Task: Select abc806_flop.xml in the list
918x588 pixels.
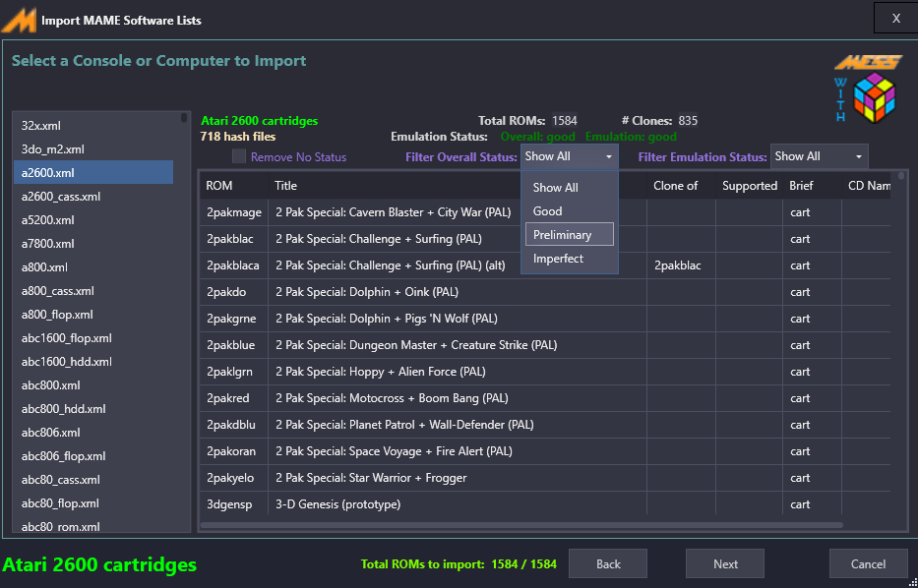Action: point(93,456)
